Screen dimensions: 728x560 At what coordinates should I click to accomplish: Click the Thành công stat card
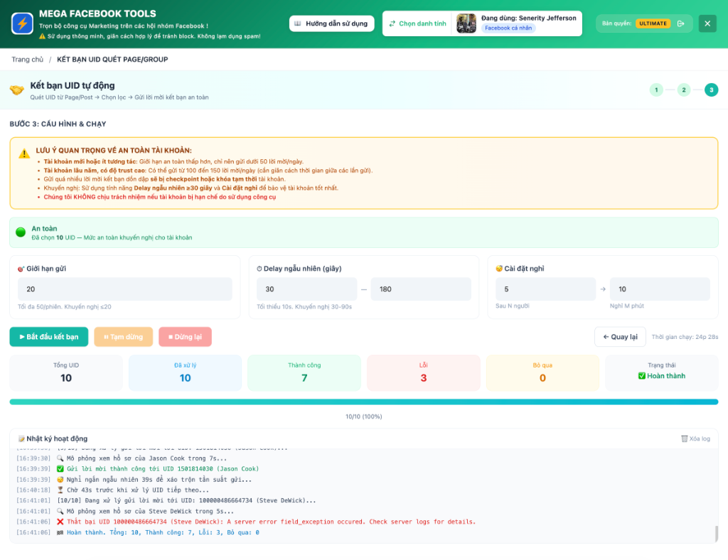tap(304, 373)
